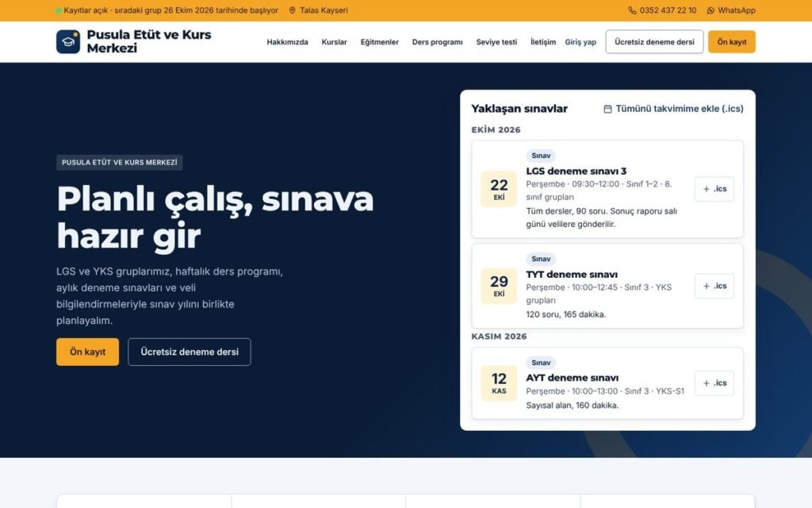Add AYT deneme sınavı via .ics button
The height and width of the screenshot is (508, 812).
(x=714, y=383)
